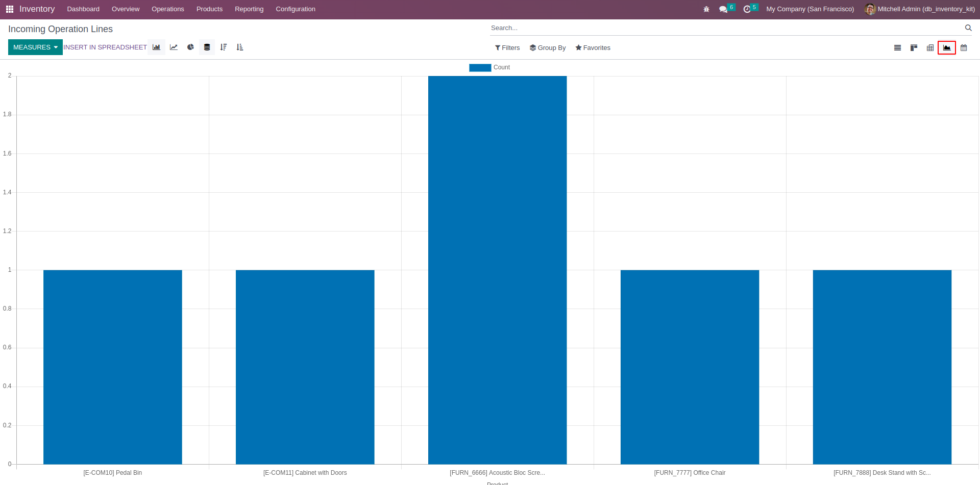Switch to bar chart mode
This screenshot has width=980, height=485.
[156, 47]
